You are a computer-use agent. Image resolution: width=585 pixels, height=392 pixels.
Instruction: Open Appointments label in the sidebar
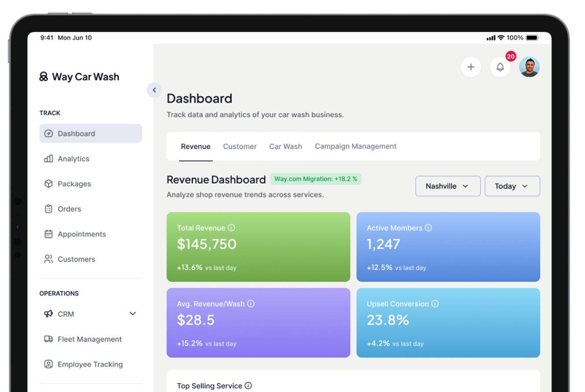point(82,234)
